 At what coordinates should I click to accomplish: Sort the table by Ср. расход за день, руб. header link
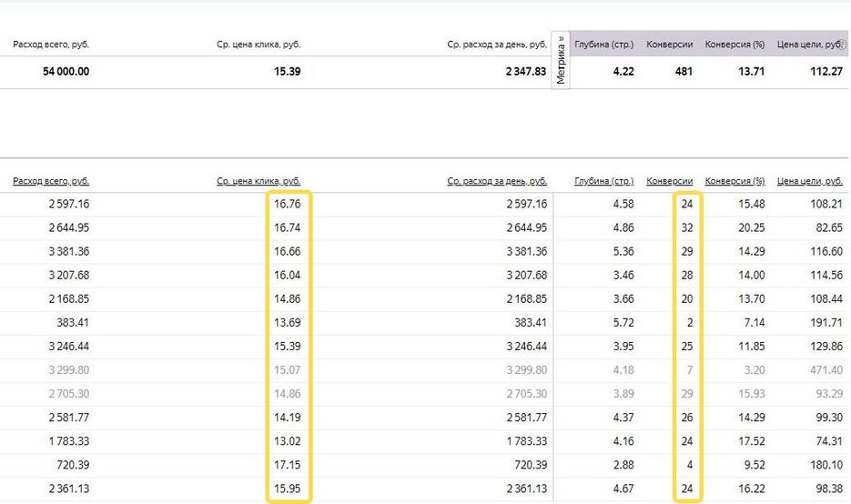click(x=497, y=181)
